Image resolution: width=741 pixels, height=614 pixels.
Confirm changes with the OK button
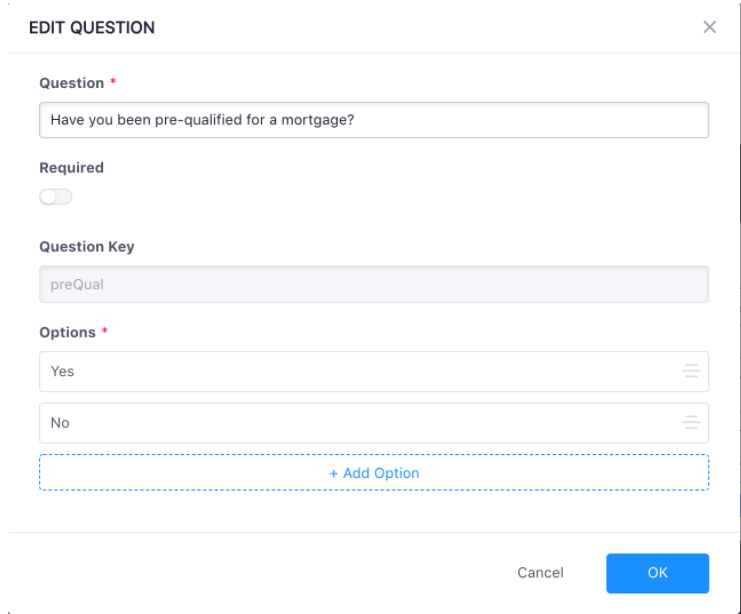(x=657, y=573)
